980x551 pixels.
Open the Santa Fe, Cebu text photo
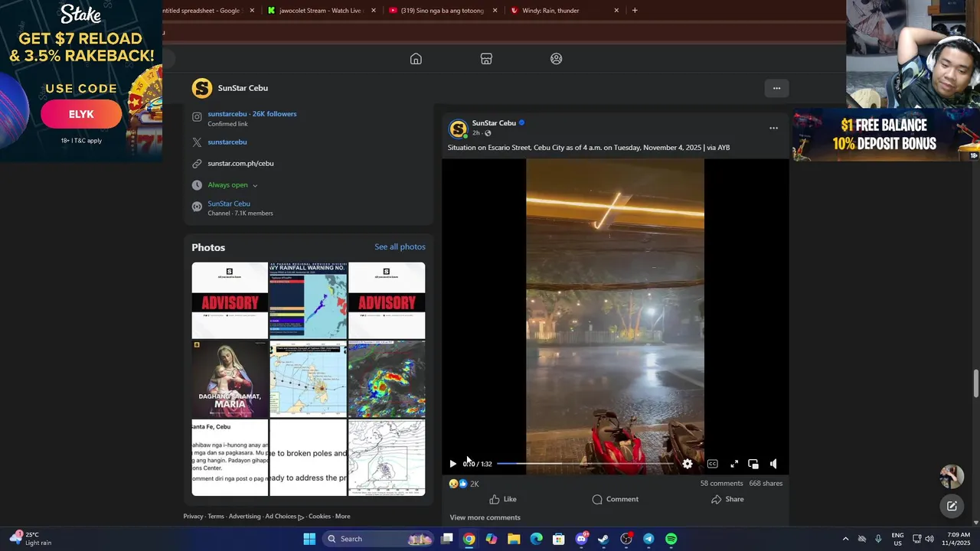point(230,458)
